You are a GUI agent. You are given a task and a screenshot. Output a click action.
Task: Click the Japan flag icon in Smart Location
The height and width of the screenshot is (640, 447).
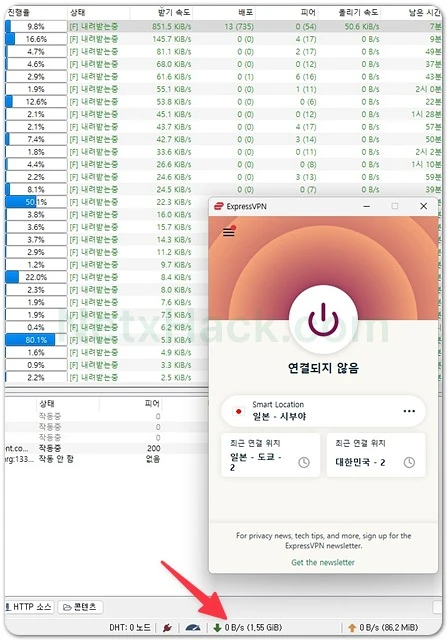238,411
